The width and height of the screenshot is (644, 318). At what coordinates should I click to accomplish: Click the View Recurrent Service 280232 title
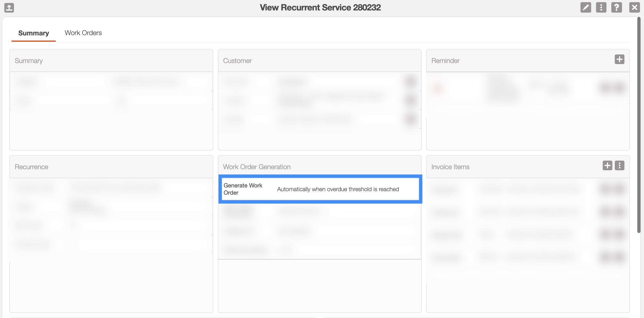(x=320, y=8)
